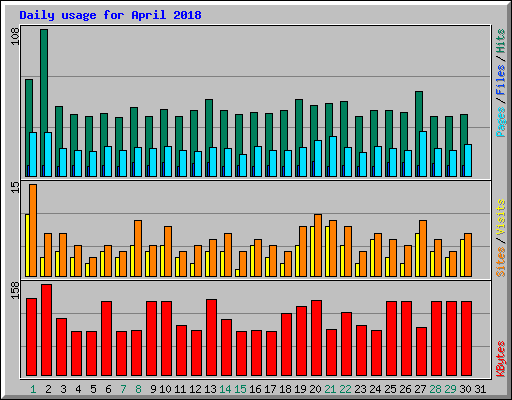Click day 3 label on the x-axis

pos(63,389)
